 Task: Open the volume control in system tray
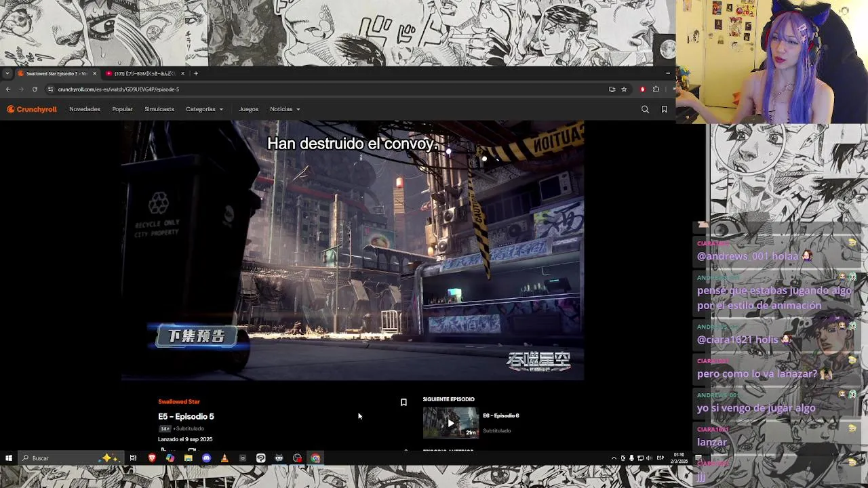click(x=650, y=458)
